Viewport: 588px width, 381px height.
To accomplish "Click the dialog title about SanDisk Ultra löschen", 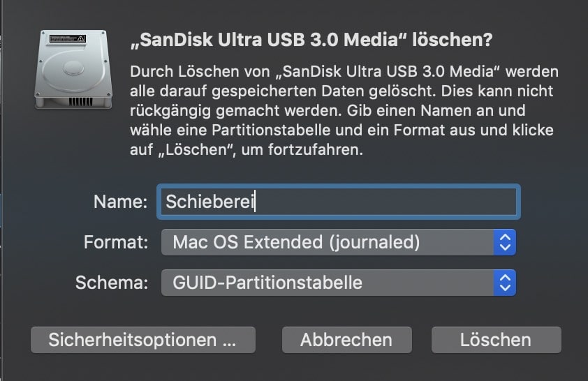I will click(311, 40).
